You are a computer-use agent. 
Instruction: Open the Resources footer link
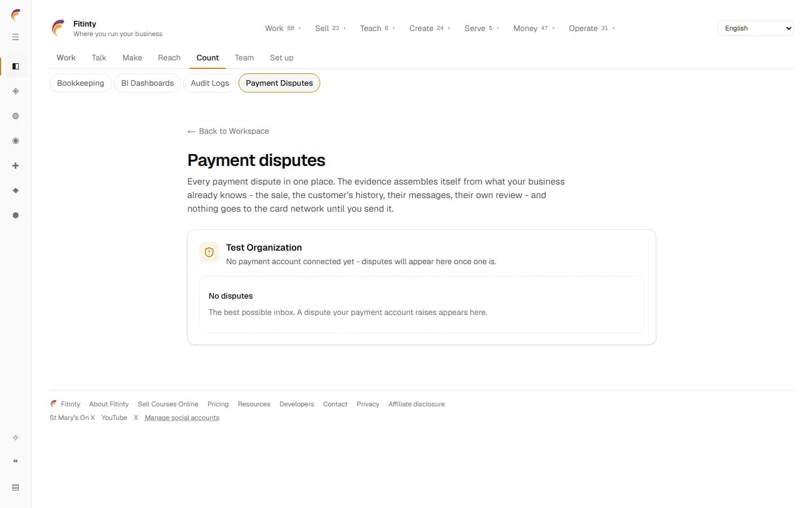point(254,404)
